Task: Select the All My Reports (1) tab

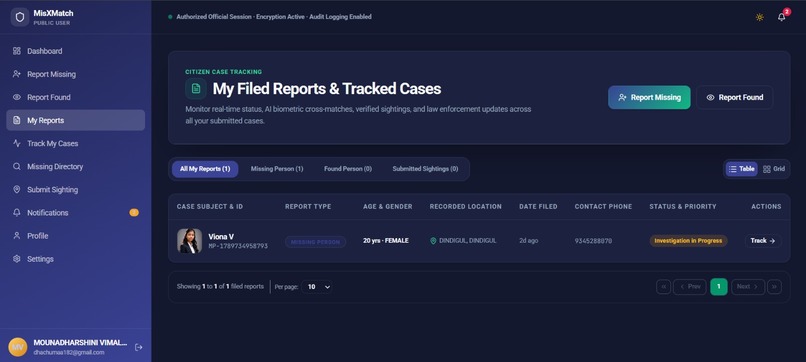Action: 205,169
